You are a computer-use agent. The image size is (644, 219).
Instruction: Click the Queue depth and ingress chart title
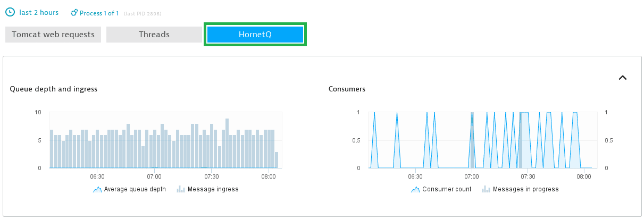click(54, 89)
